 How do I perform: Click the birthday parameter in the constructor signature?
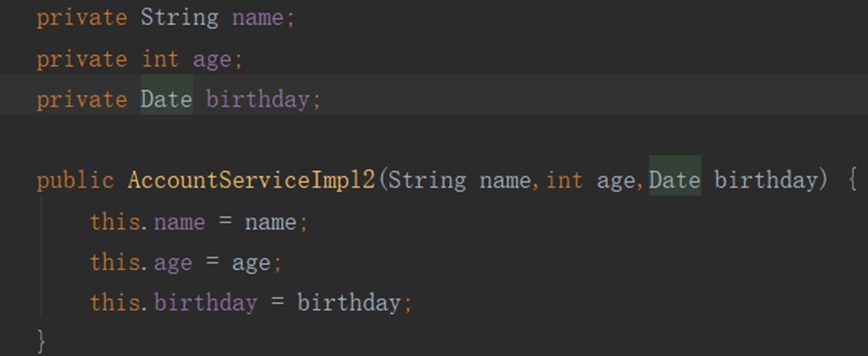[x=766, y=180]
